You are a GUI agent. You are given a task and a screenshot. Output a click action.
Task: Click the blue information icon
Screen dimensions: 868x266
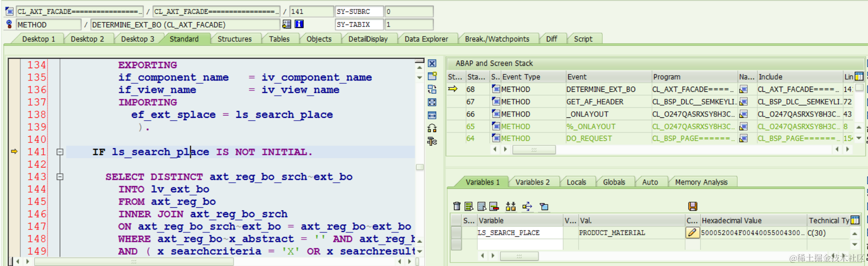click(299, 24)
